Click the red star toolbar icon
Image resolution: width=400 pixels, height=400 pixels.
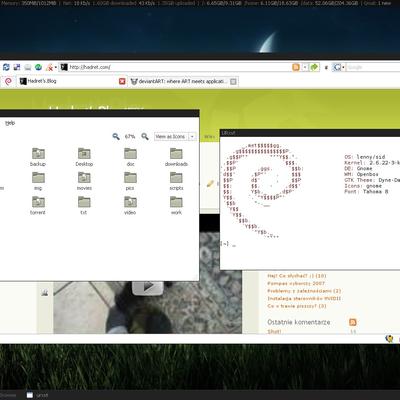[x=49, y=67]
